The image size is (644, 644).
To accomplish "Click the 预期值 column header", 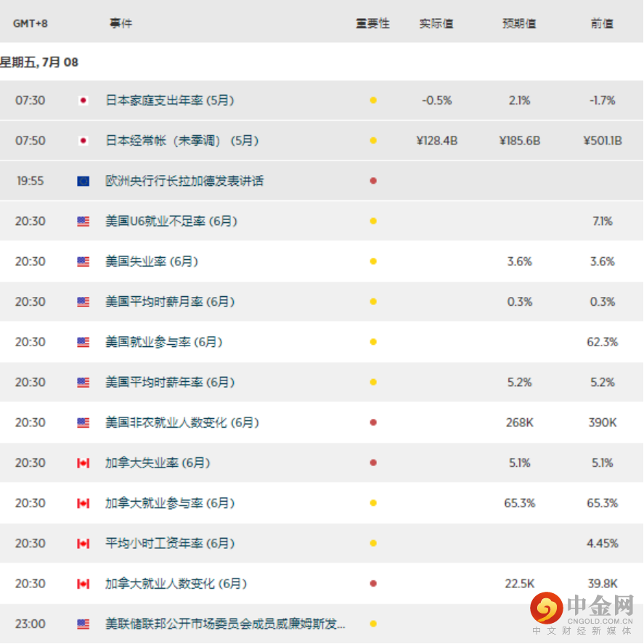I will (519, 23).
